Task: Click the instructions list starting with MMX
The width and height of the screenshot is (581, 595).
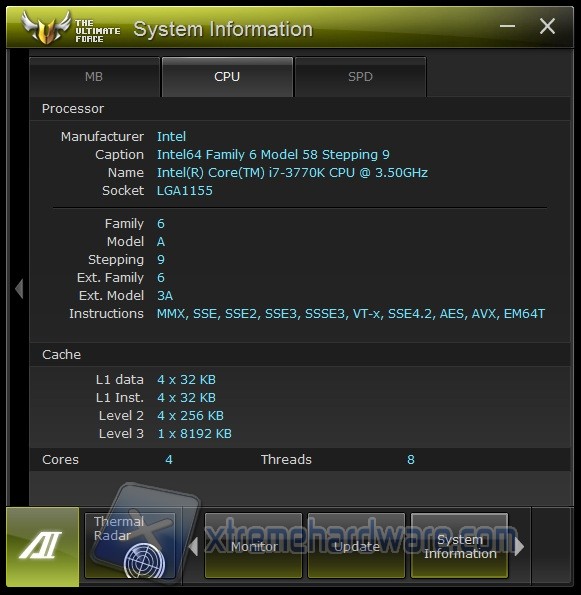Action: [351, 314]
